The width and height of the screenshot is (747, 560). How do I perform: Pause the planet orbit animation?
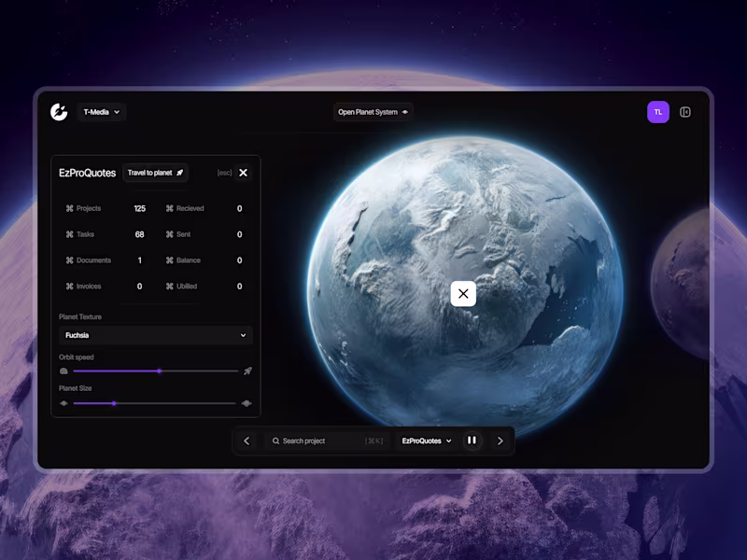tap(472, 441)
